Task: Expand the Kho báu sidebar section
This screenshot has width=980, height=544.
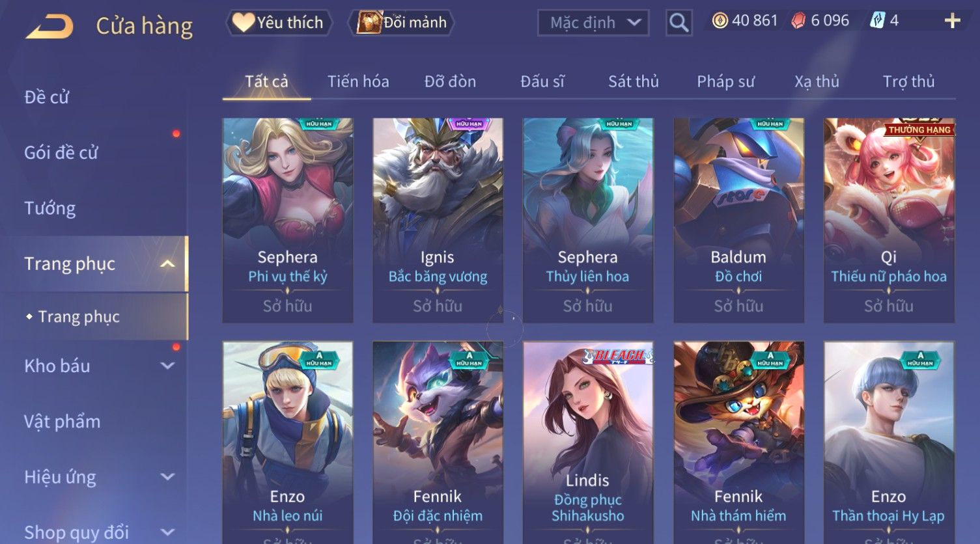Action: pyautogui.click(x=167, y=366)
